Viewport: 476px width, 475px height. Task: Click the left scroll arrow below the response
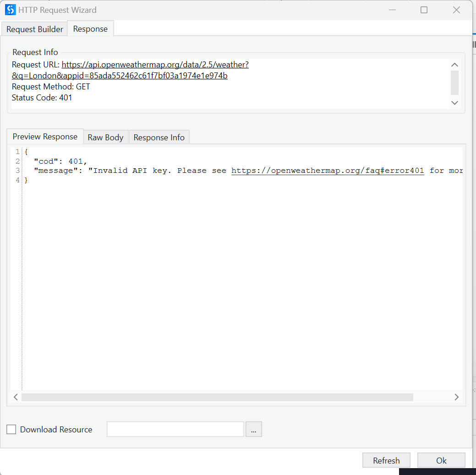16,397
